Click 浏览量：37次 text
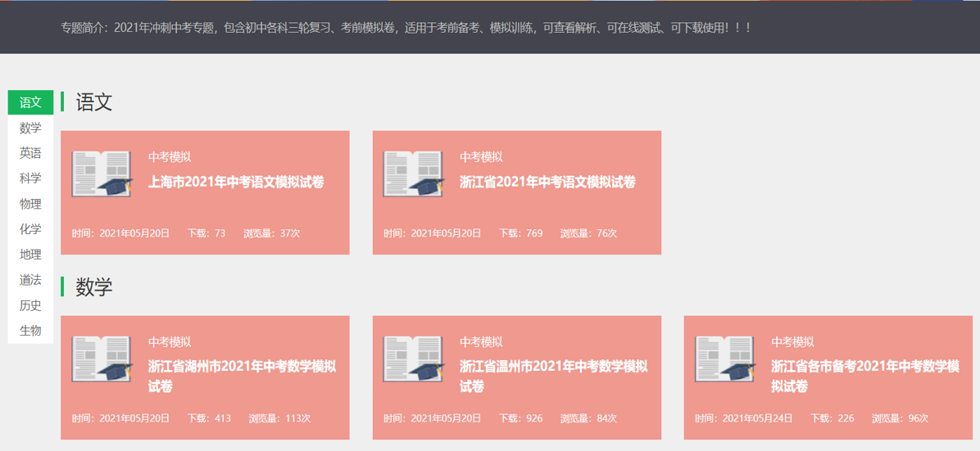Viewport: 980px width, 451px height. (272, 233)
